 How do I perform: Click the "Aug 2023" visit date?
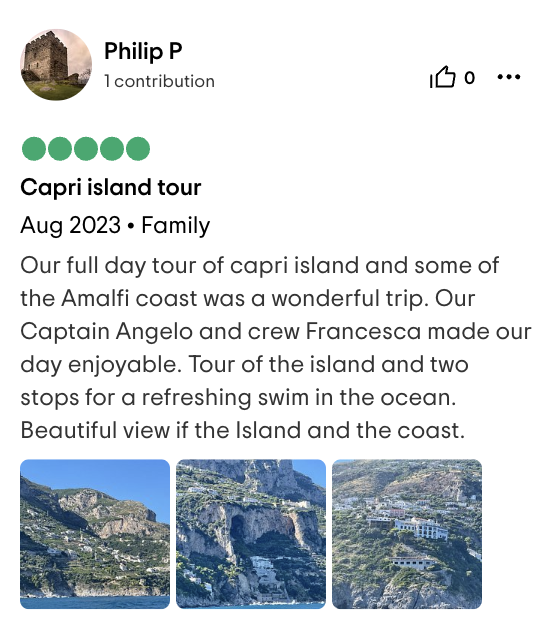[x=71, y=225]
